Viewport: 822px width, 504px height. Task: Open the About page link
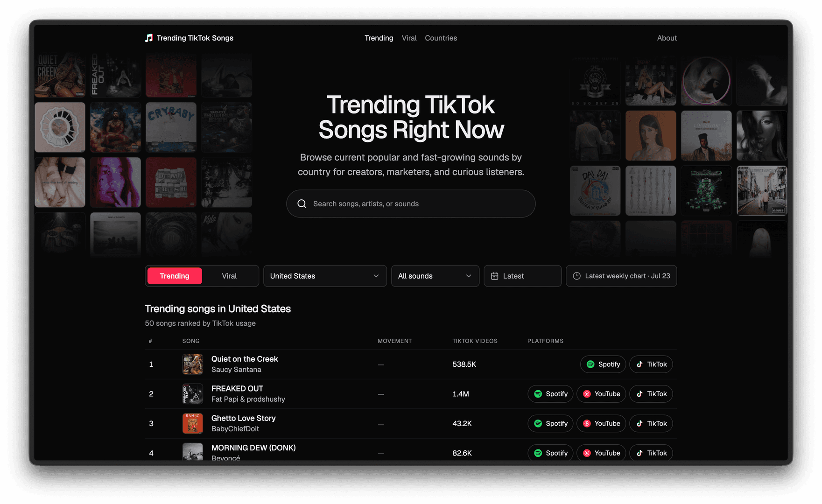[667, 38]
